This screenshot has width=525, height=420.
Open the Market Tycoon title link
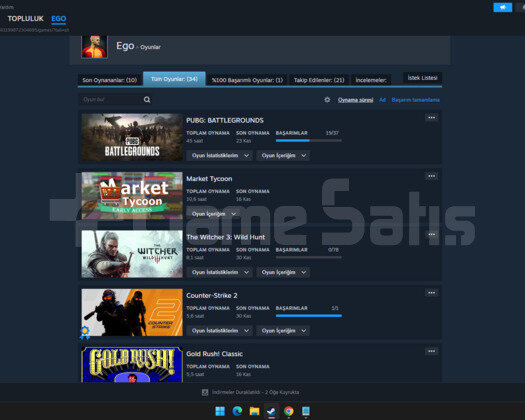pos(209,179)
